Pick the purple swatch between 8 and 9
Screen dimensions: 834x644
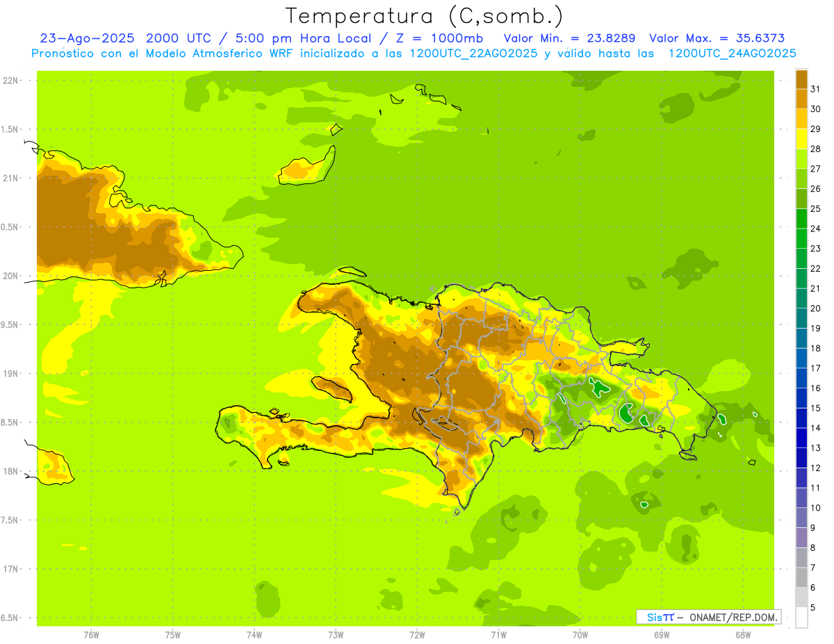pos(801,538)
